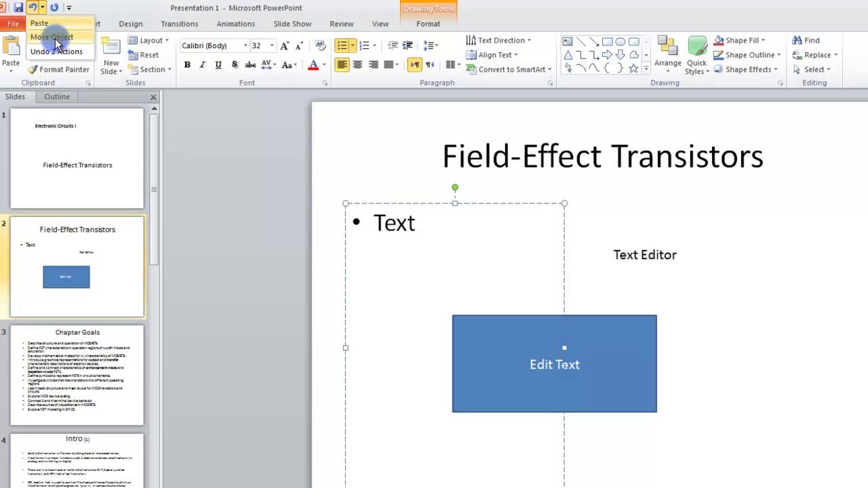The height and width of the screenshot is (488, 868).
Task: Open the Layout dropdown
Action: 149,41
